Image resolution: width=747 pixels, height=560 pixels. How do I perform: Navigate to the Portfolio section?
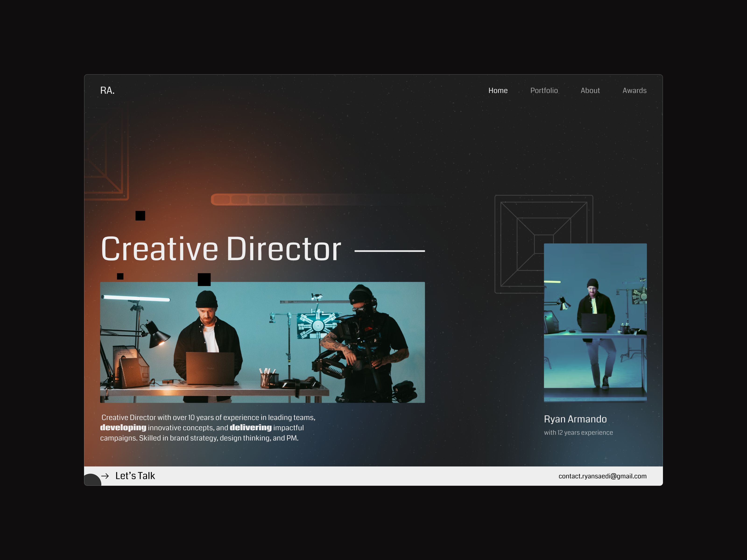click(x=544, y=91)
